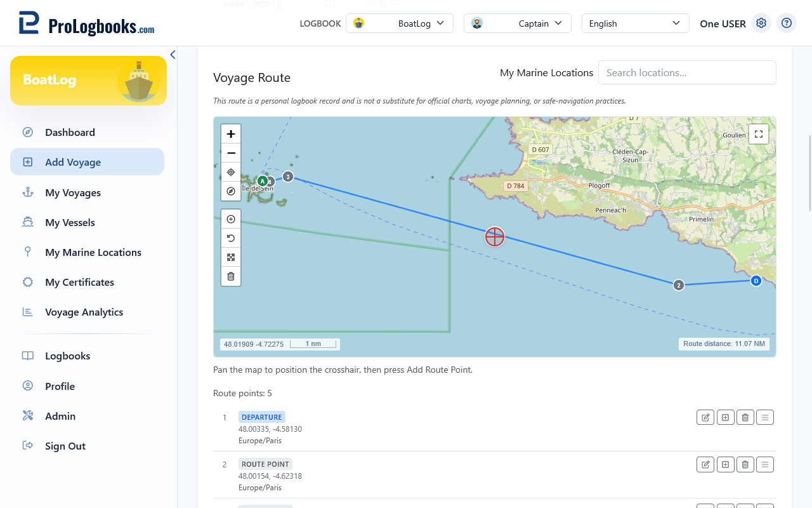Screen dimensions: 812x508
Task: Click coordinates 48.00154, -4.62318
Action: click(269, 476)
